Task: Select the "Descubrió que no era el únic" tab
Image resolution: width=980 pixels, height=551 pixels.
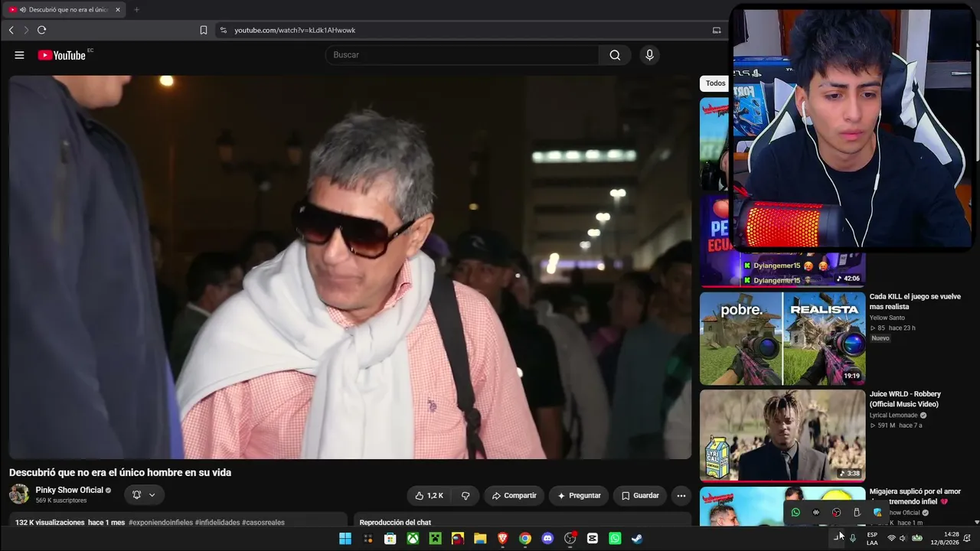Action: point(65,10)
